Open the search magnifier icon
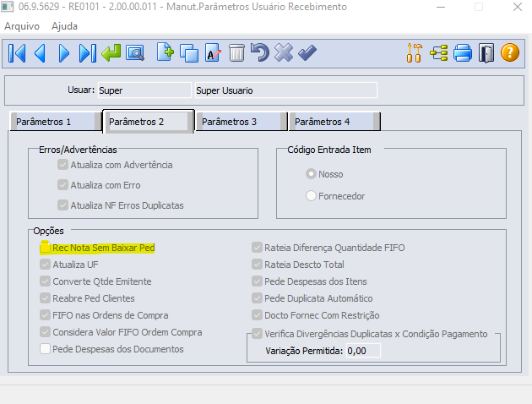This screenshot has height=404, width=532. coord(135,53)
